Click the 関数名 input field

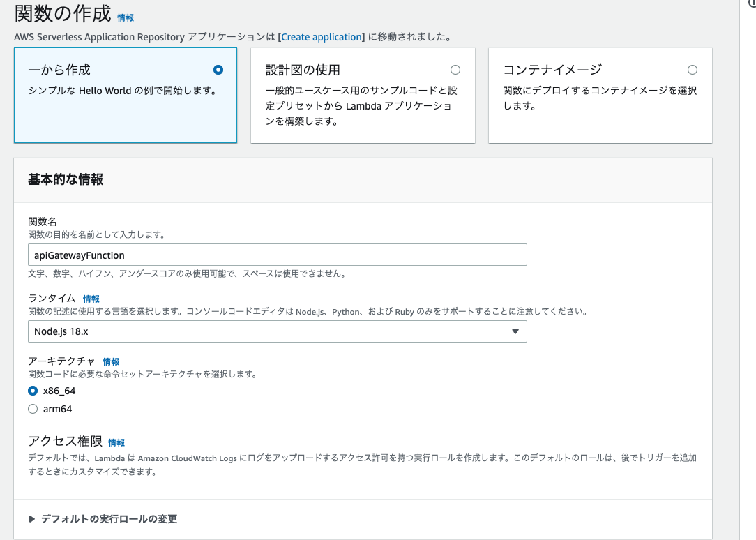278,255
